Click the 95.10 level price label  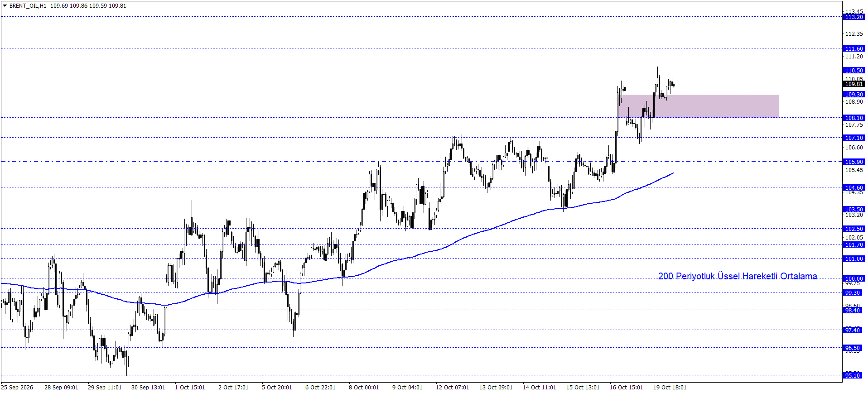coord(852,376)
